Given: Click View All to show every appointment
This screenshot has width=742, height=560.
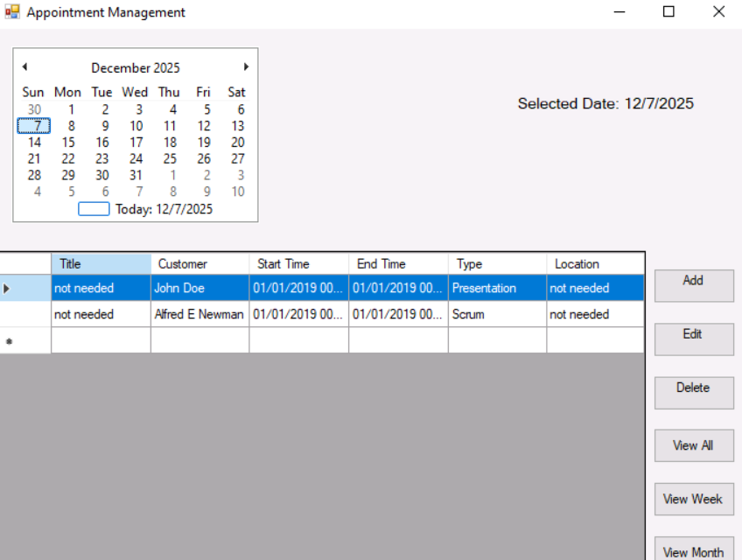Looking at the screenshot, I should coord(694,445).
